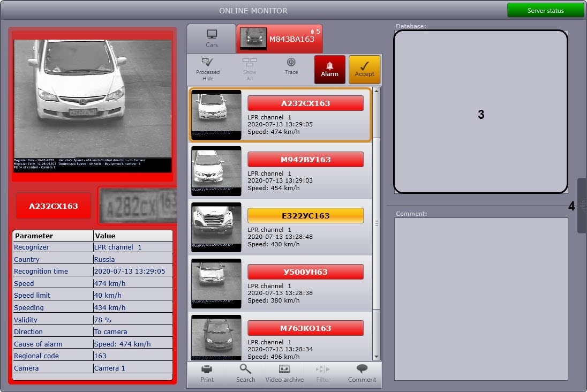Click Recognition time value 2020-07-13 13:29:05
The image size is (587, 392).
[130, 271]
